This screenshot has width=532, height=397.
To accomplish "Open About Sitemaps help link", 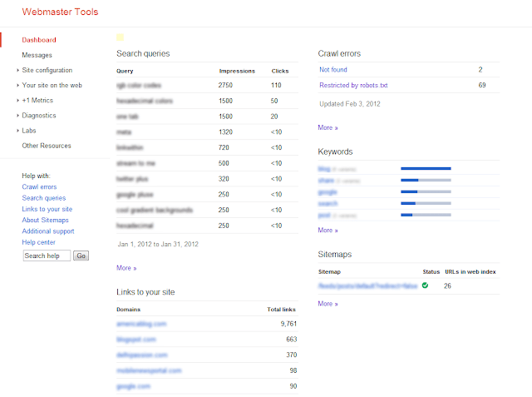I will pos(45,220).
